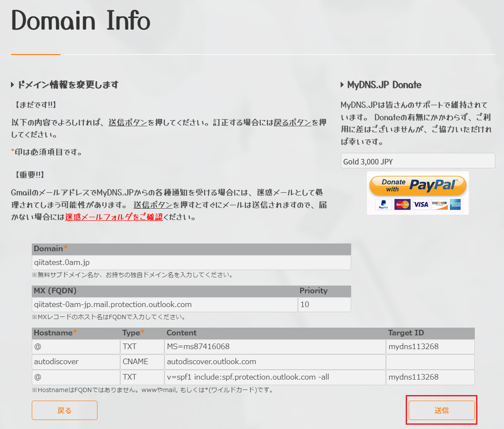Click the Domain Info page heading
The width and height of the screenshot is (504, 429).
coord(81,20)
